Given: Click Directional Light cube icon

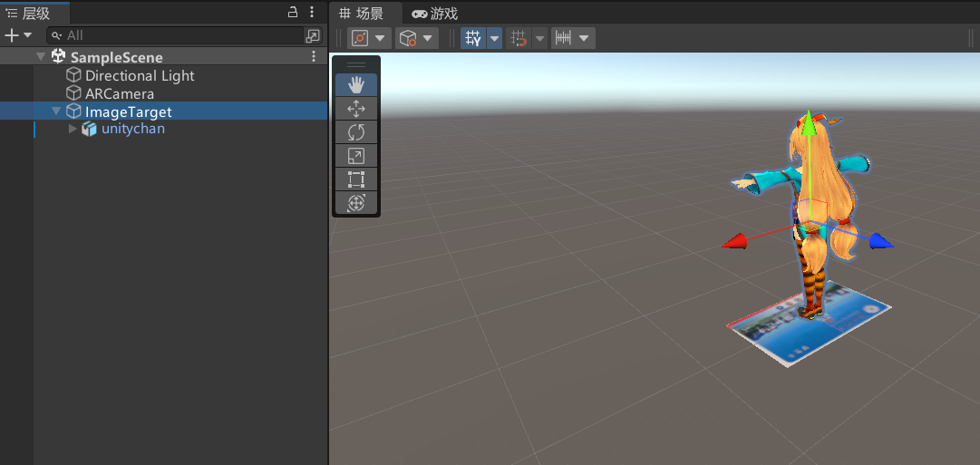Looking at the screenshot, I should [73, 75].
